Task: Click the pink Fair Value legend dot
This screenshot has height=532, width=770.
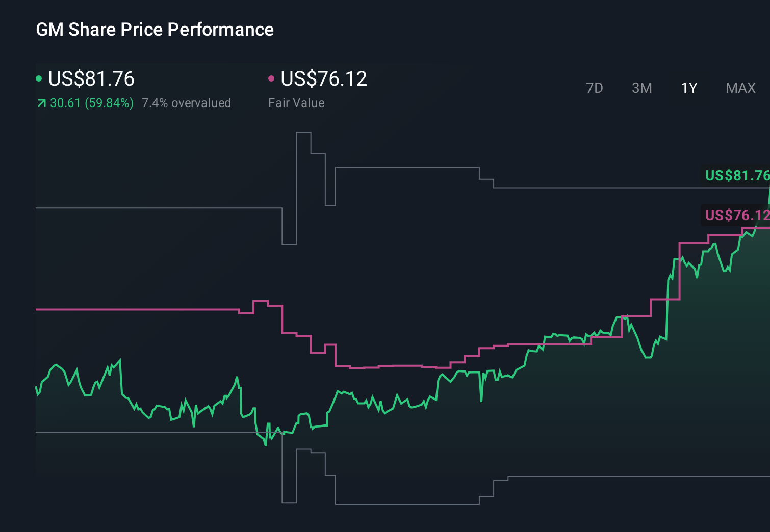Action: pyautogui.click(x=272, y=78)
